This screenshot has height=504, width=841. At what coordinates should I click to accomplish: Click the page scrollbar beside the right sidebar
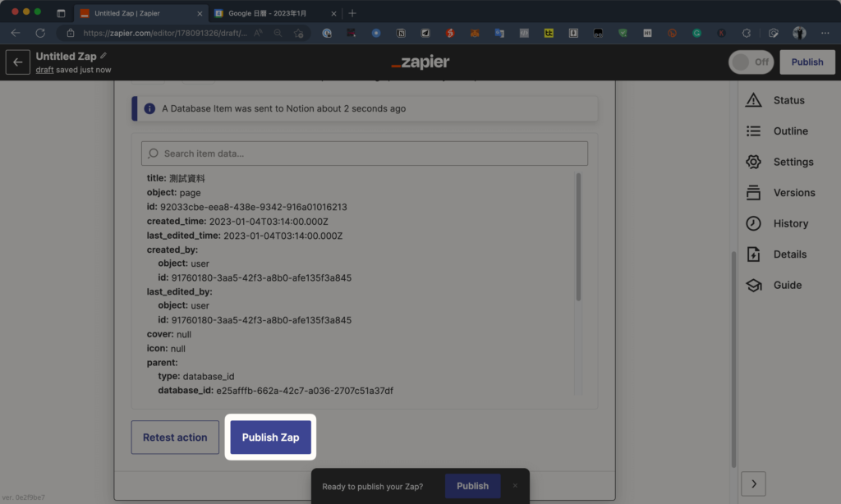point(733,360)
